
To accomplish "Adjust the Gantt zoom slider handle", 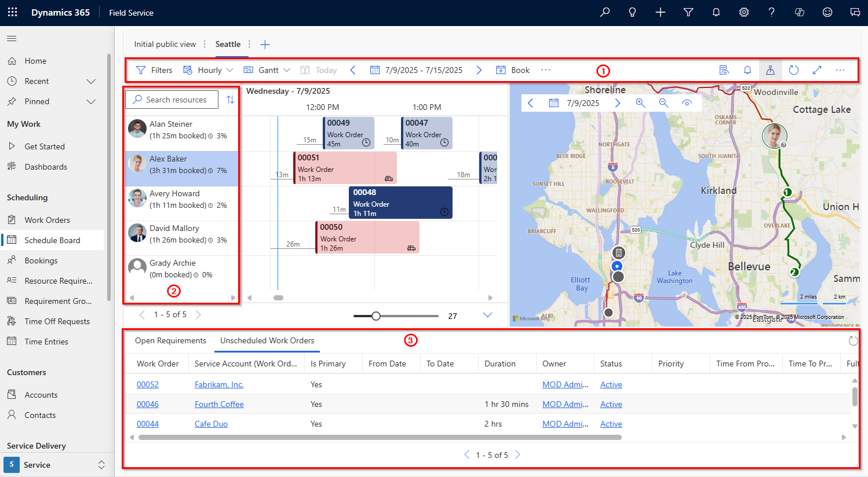I will 376,316.
